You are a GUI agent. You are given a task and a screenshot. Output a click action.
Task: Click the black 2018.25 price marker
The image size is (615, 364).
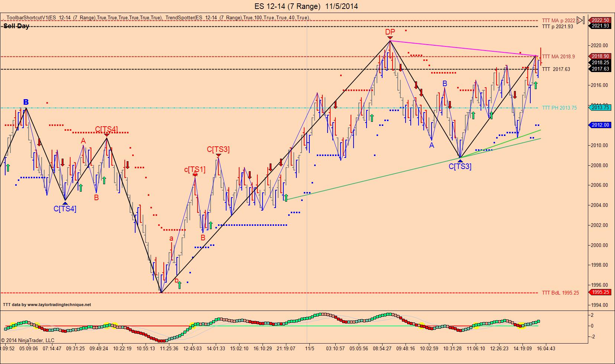coord(600,63)
